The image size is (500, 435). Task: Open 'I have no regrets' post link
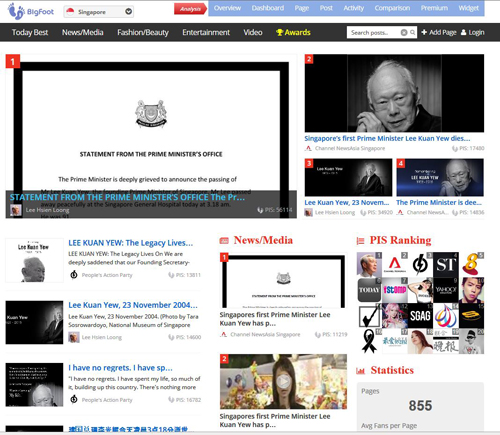(120, 368)
